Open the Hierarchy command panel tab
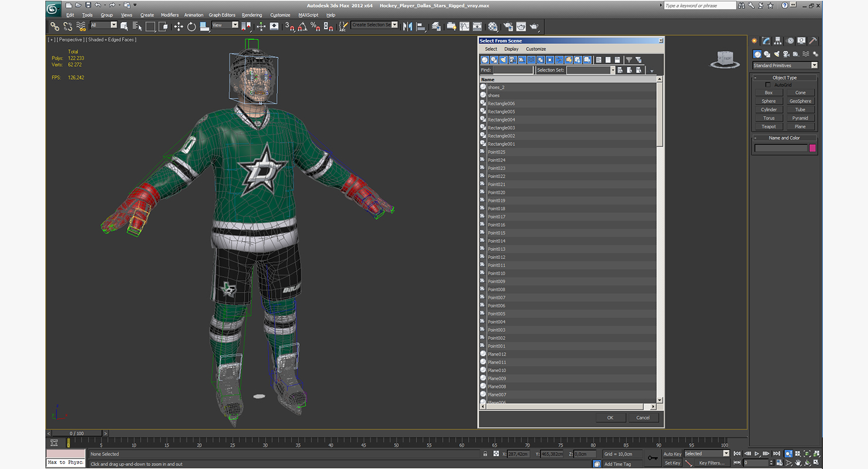This screenshot has width=868, height=469. pyautogui.click(x=778, y=40)
